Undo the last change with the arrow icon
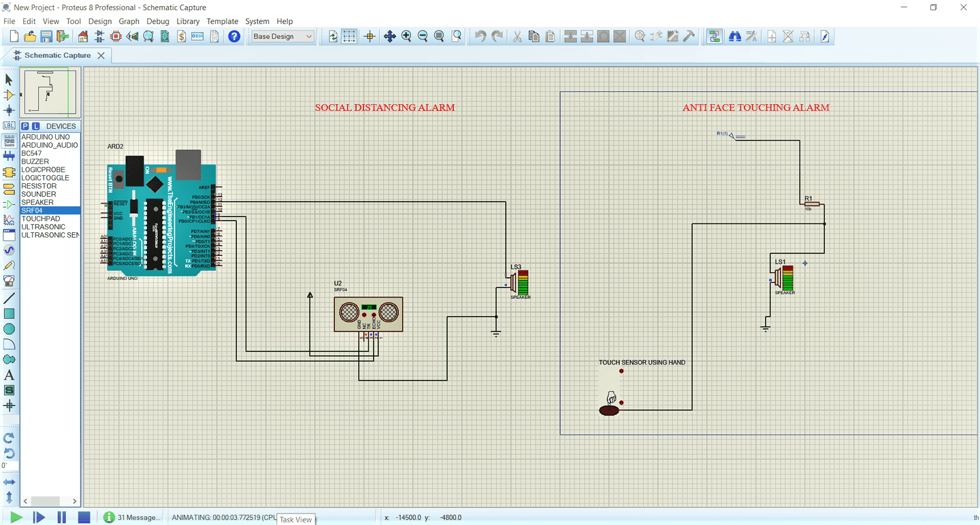This screenshot has width=980, height=525. point(480,37)
